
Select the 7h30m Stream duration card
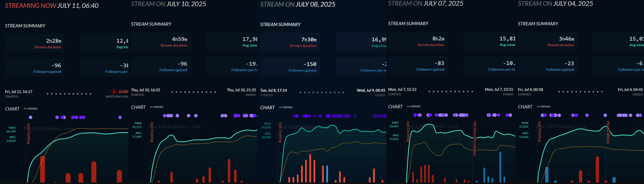[x=290, y=42]
